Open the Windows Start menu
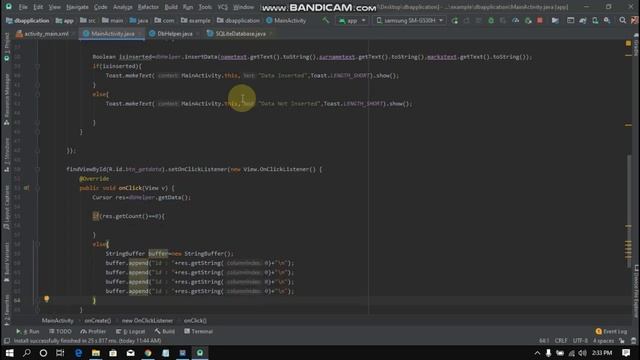The width and height of the screenshot is (640, 360). (x=9, y=353)
